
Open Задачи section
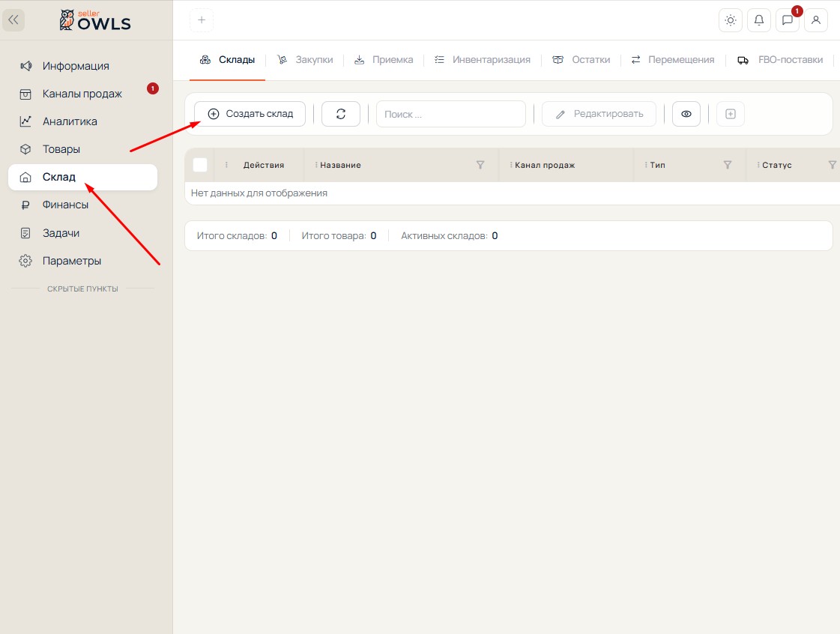82,233
